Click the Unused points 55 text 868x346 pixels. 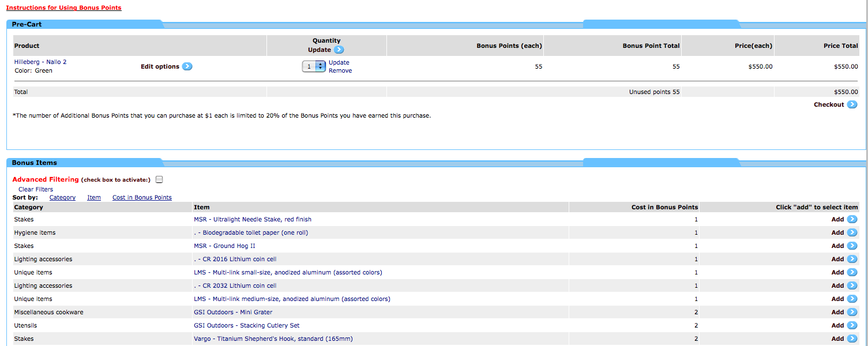coord(654,92)
